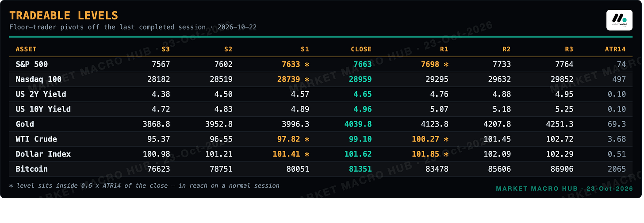Click S&P 500 ATR14 value 74
The width and height of the screenshot is (644, 223).
click(621, 64)
